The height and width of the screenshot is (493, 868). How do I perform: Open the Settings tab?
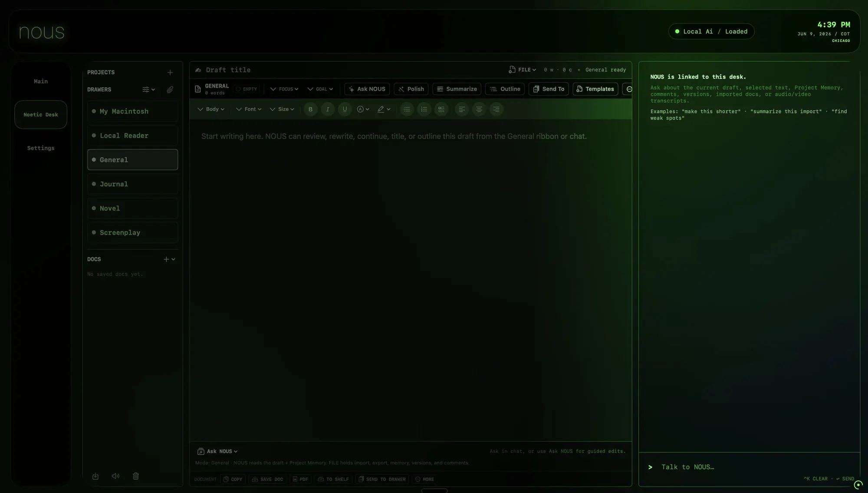point(41,148)
